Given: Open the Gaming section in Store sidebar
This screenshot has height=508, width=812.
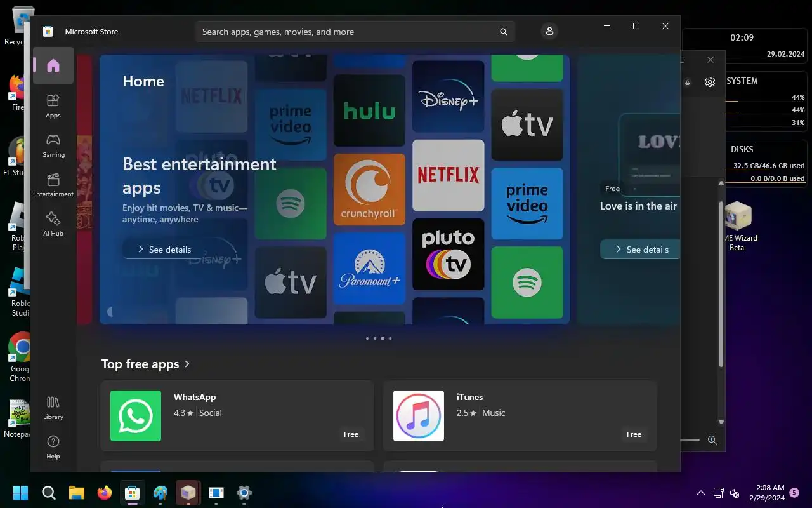Looking at the screenshot, I should click(53, 145).
